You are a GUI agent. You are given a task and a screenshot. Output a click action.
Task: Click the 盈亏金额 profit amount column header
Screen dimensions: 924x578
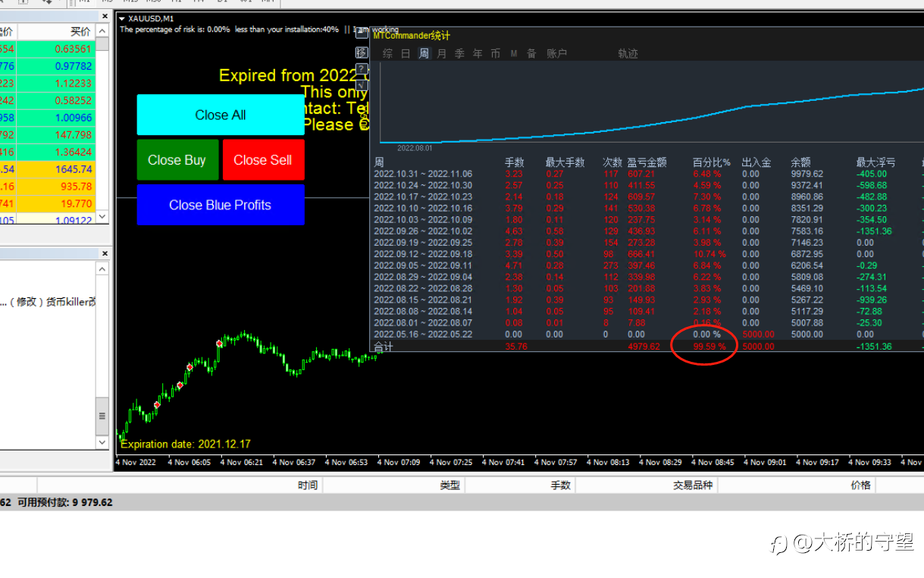coord(647,162)
